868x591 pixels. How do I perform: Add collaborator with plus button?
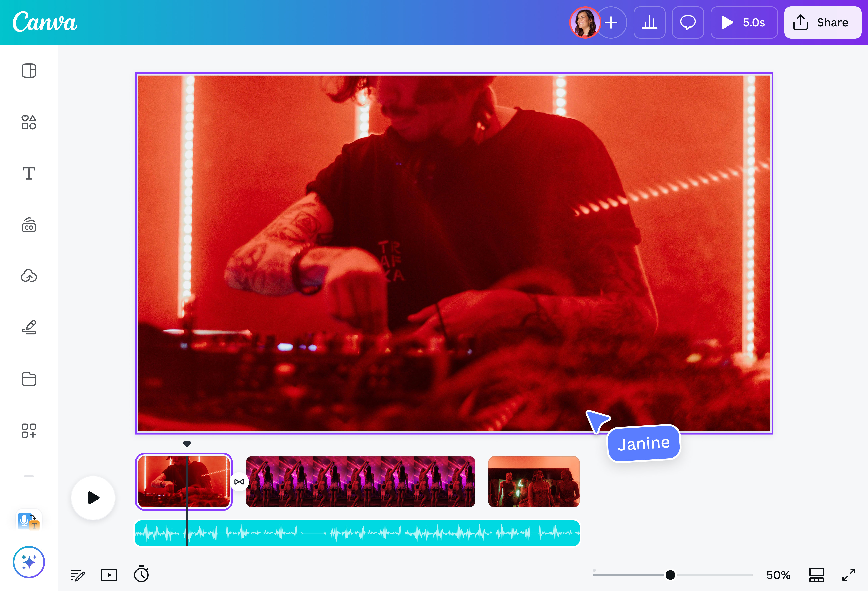pos(611,22)
